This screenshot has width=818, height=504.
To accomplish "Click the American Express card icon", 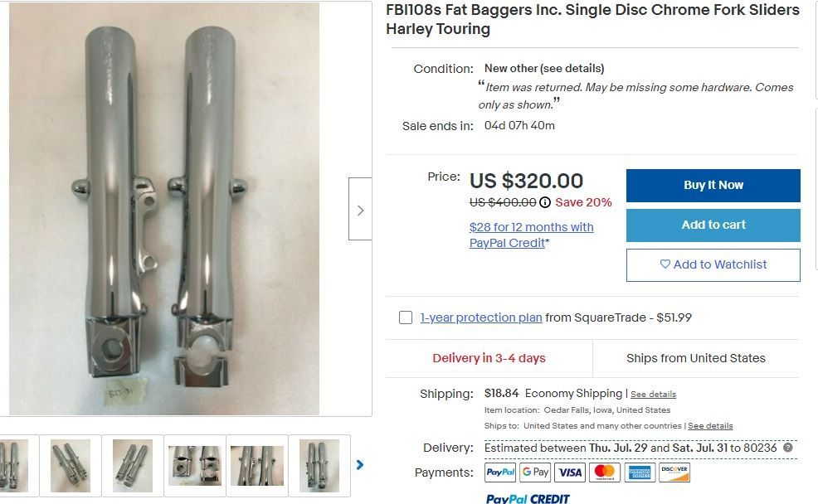I will pos(640,472).
